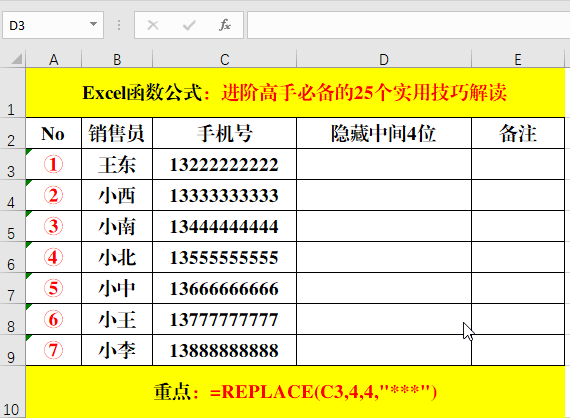Click the cell with circled number ③
The width and height of the screenshot is (570, 418).
[53, 226]
